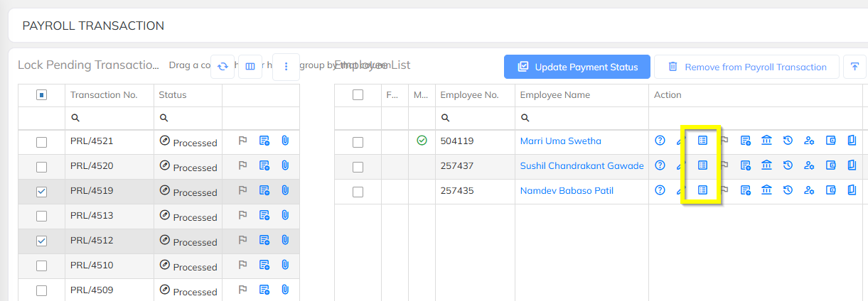Click Remove from Payroll Transaction button
868x301 pixels.
[x=746, y=67]
